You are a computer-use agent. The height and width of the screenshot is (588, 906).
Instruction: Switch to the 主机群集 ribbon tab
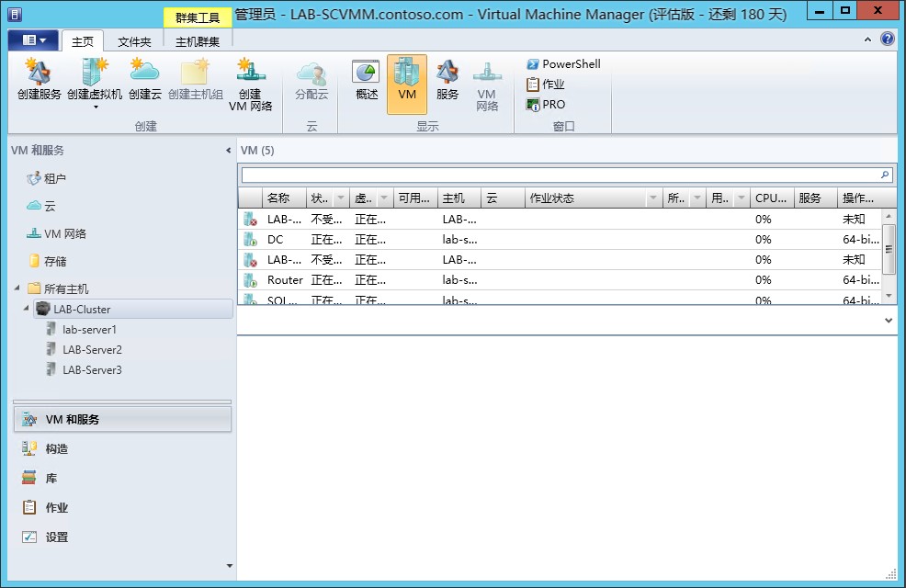tap(198, 41)
